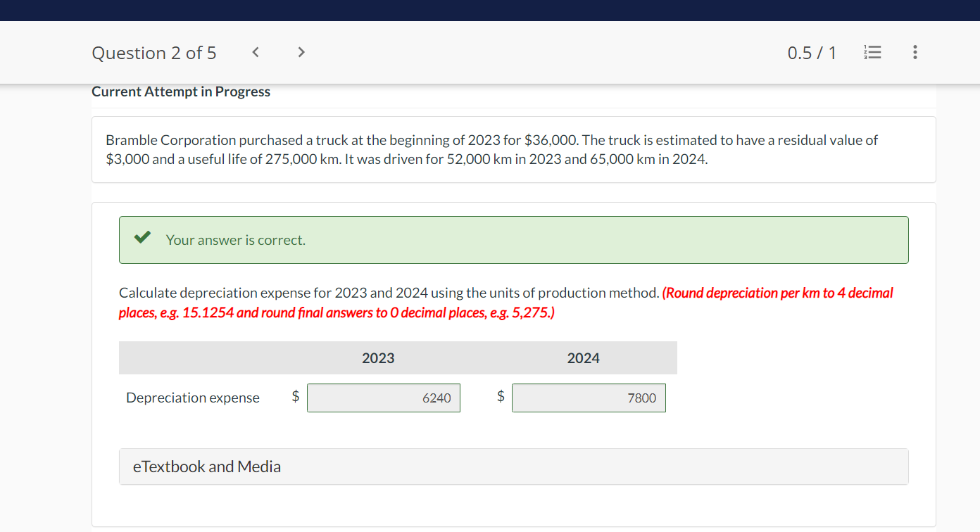
Task: Click the Bramble Corporation problem statement
Action: click(x=492, y=149)
